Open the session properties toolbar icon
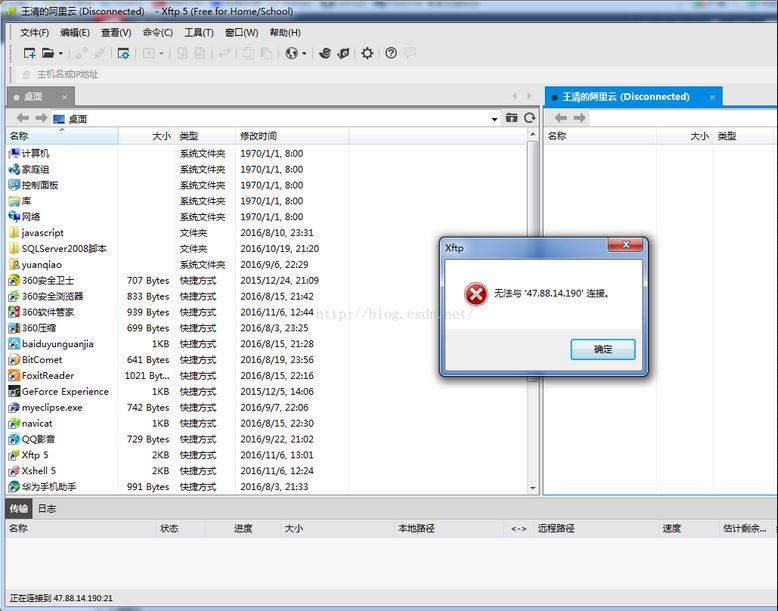Viewport: 778px width, 611px height. [123, 53]
